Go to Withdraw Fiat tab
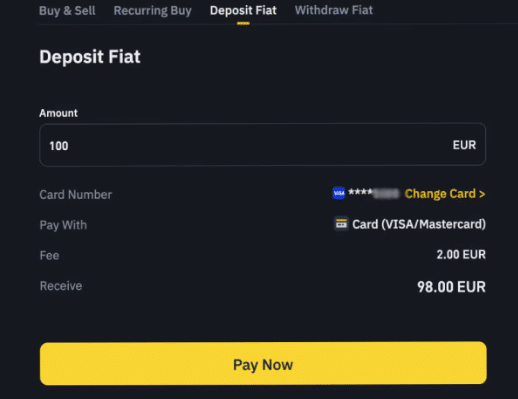This screenshot has width=518, height=399. click(334, 10)
